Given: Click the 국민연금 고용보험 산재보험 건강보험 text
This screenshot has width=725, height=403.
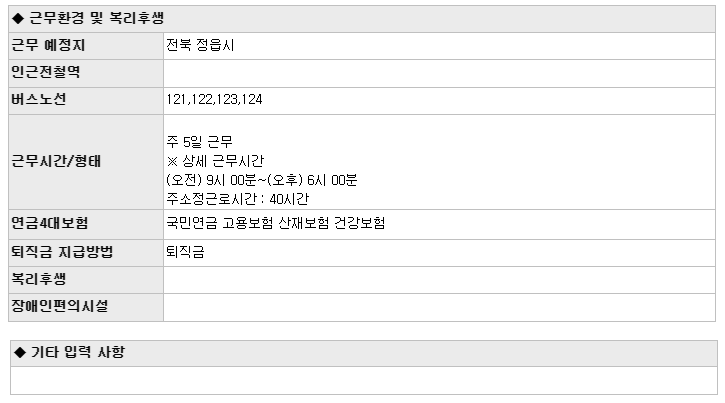Looking at the screenshot, I should tap(276, 223).
